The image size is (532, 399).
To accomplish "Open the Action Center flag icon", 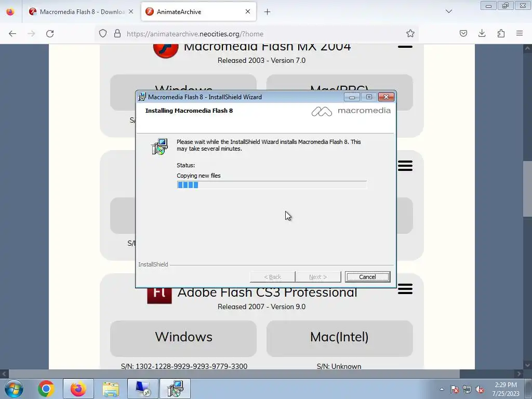I will 454,389.
